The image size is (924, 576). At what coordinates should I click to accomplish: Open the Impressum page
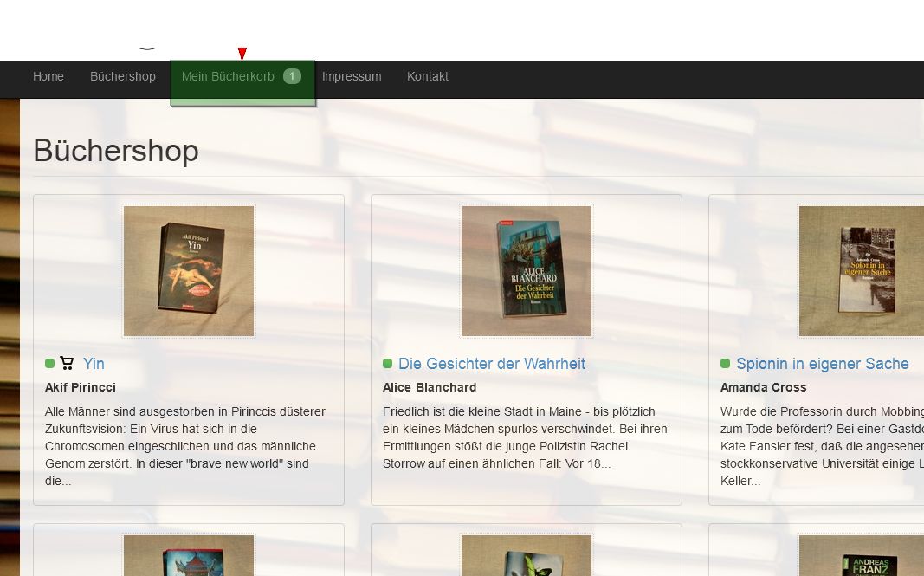pyautogui.click(x=352, y=76)
